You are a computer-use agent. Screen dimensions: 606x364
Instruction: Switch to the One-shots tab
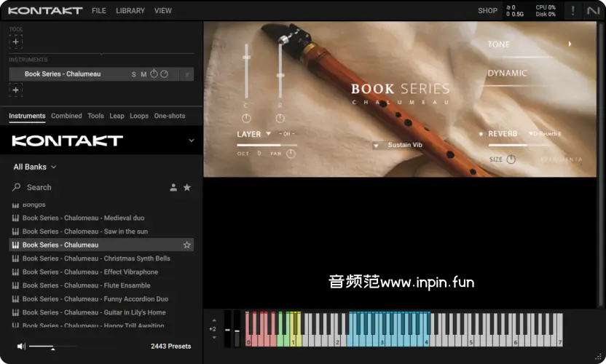point(170,116)
